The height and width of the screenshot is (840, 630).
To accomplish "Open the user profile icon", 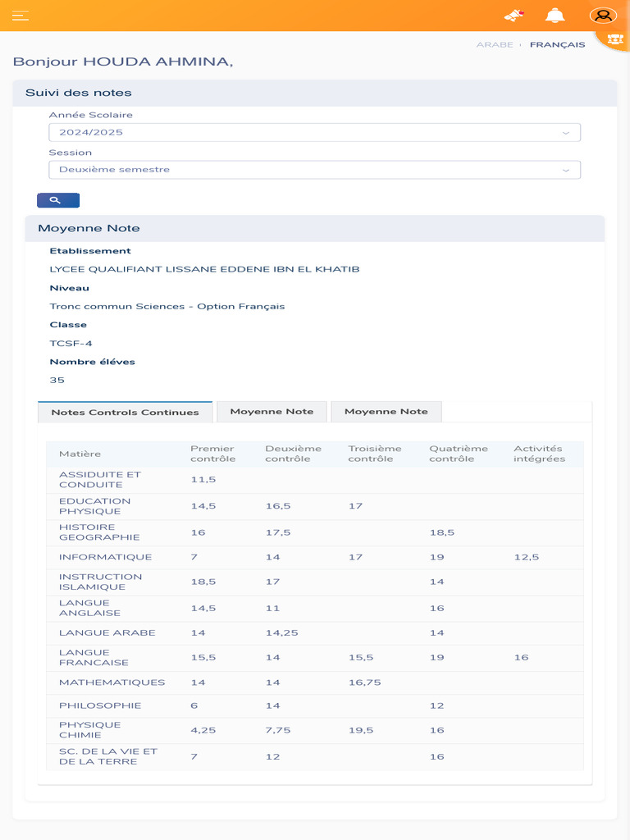I will pos(603,15).
